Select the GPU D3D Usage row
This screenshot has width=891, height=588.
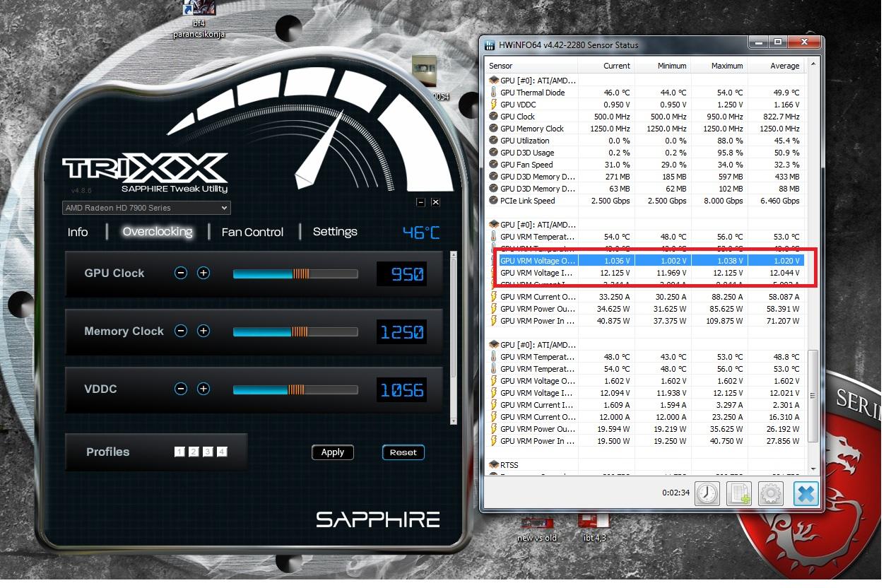(x=644, y=153)
